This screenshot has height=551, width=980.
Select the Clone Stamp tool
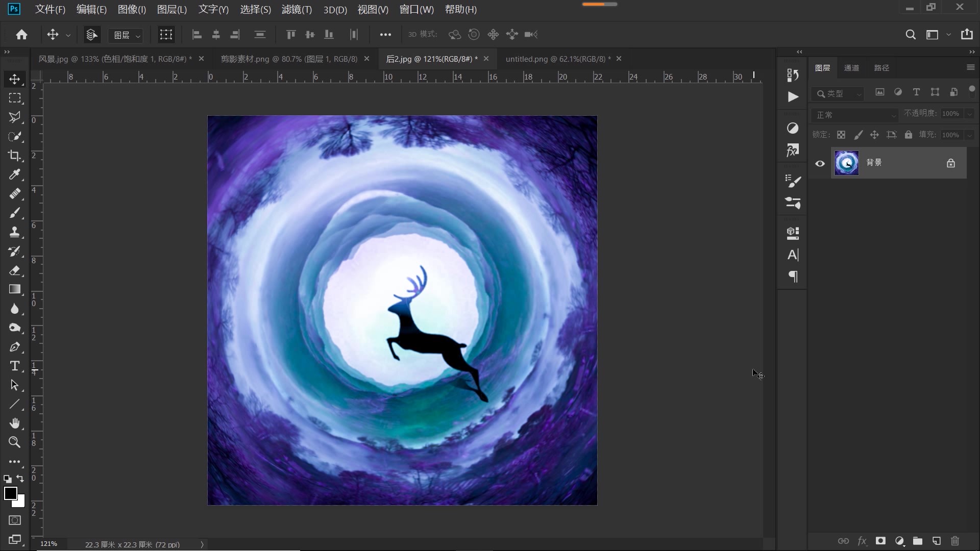(x=14, y=232)
